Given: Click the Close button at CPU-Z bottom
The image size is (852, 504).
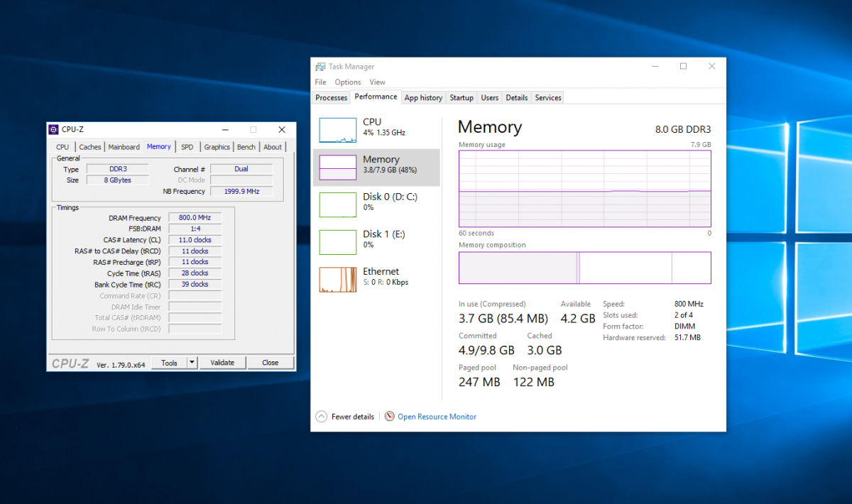Looking at the screenshot, I should pos(271,363).
